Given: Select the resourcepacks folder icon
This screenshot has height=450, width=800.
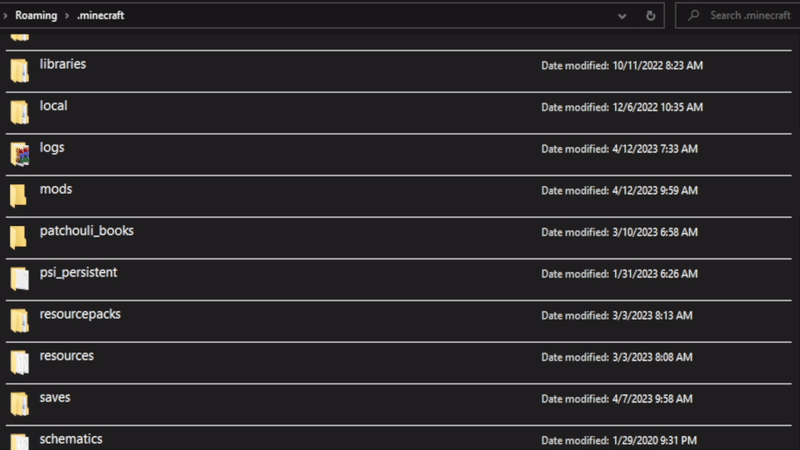Looking at the screenshot, I should (x=19, y=320).
